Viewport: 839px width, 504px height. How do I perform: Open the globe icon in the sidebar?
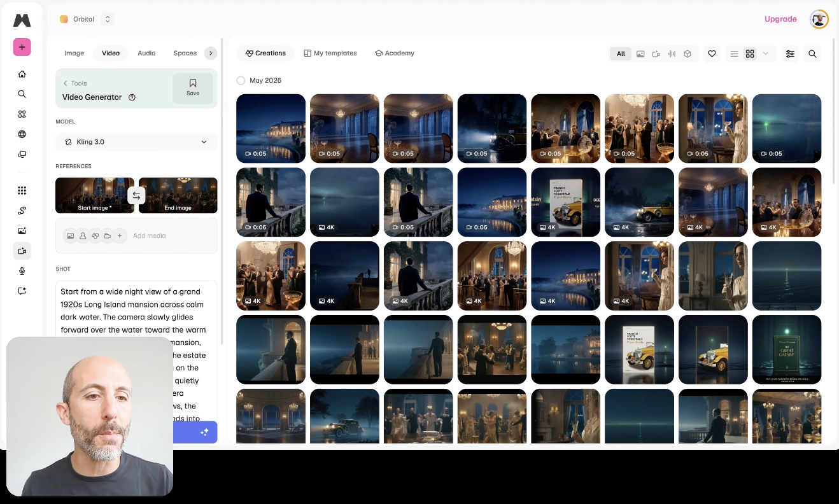point(22,134)
